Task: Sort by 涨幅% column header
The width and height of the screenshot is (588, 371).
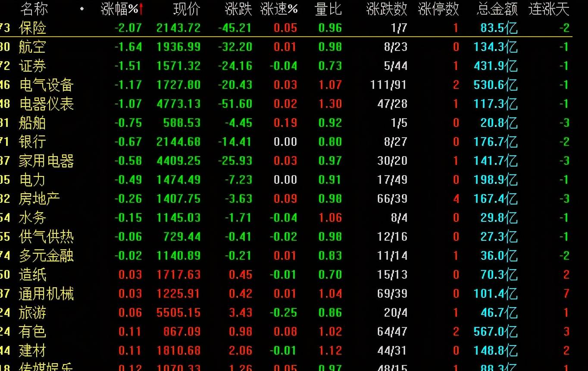Action: pyautogui.click(x=119, y=9)
